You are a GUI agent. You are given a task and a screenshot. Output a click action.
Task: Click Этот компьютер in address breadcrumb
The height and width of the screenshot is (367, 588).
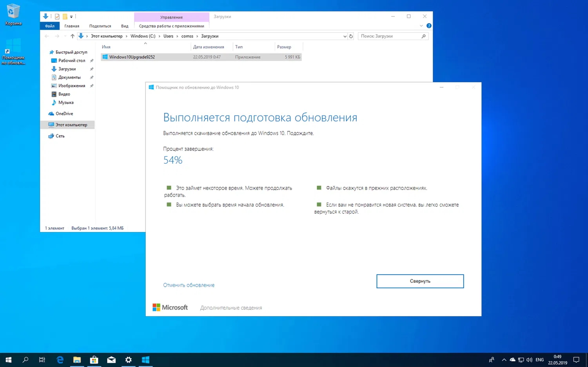tap(107, 36)
